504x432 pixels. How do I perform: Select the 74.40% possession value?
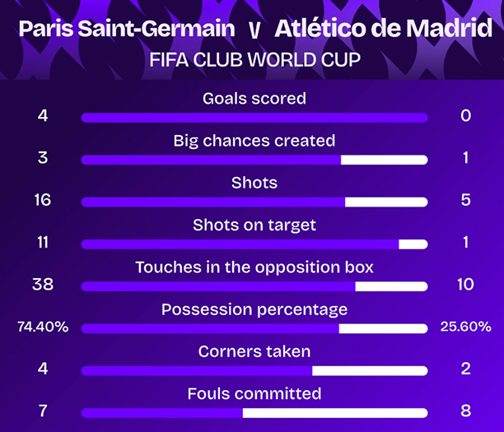pyautogui.click(x=43, y=327)
